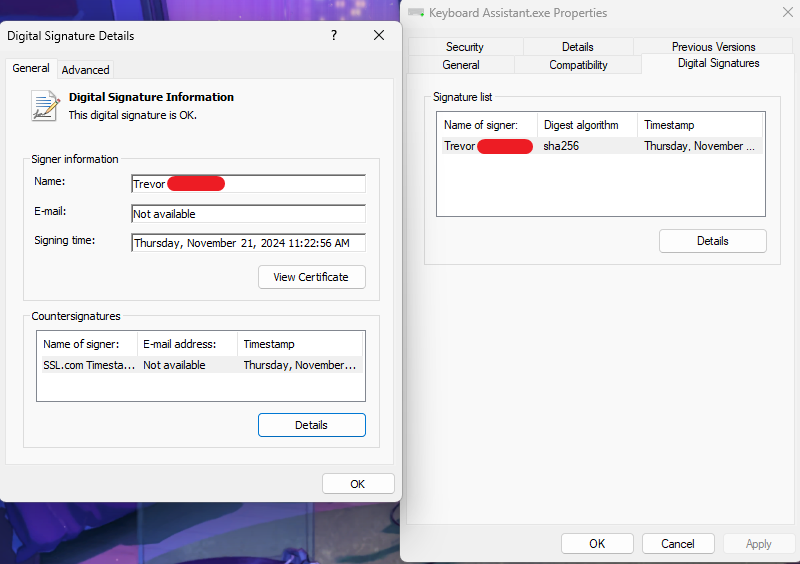This screenshot has height=564, width=800.
Task: Select the Trevor sha256 signature row
Action: [x=600, y=146]
